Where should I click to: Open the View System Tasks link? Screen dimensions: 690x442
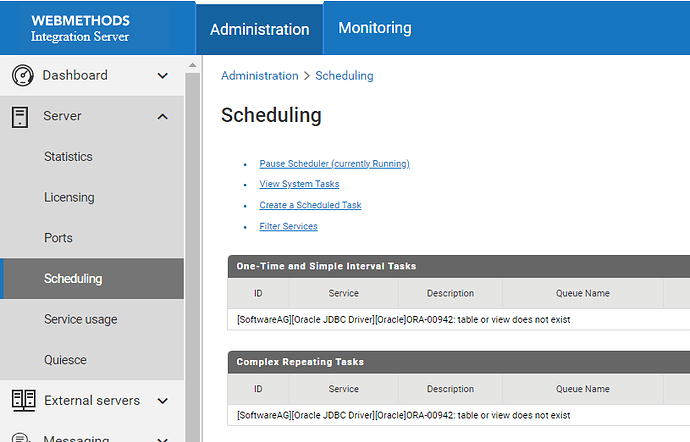click(299, 184)
